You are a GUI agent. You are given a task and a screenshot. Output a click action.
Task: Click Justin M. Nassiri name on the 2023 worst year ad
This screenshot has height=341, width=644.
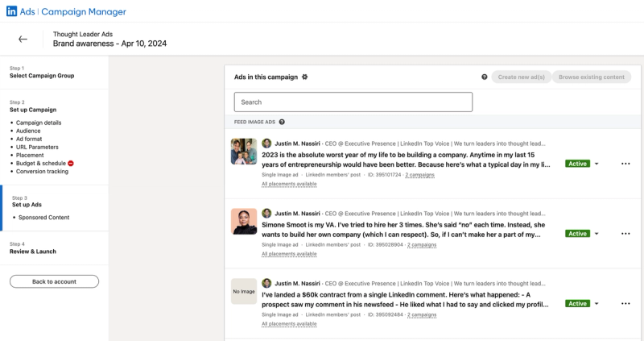pyautogui.click(x=297, y=143)
